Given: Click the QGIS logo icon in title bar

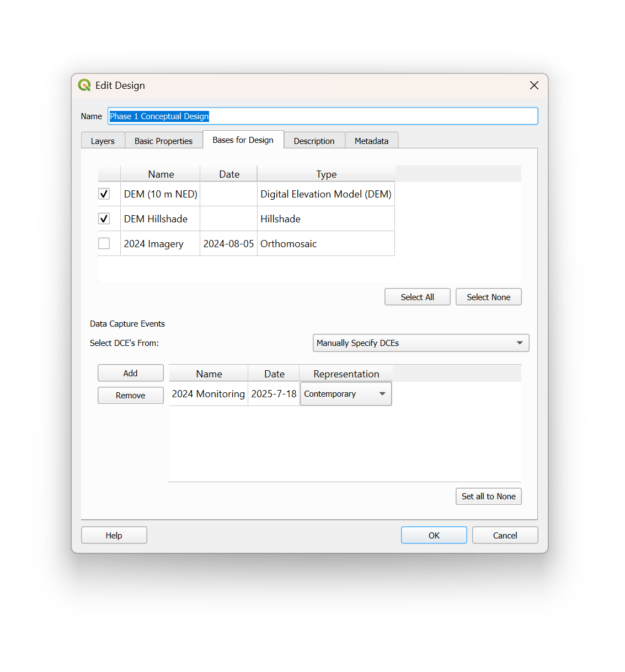Looking at the screenshot, I should pyautogui.click(x=84, y=85).
